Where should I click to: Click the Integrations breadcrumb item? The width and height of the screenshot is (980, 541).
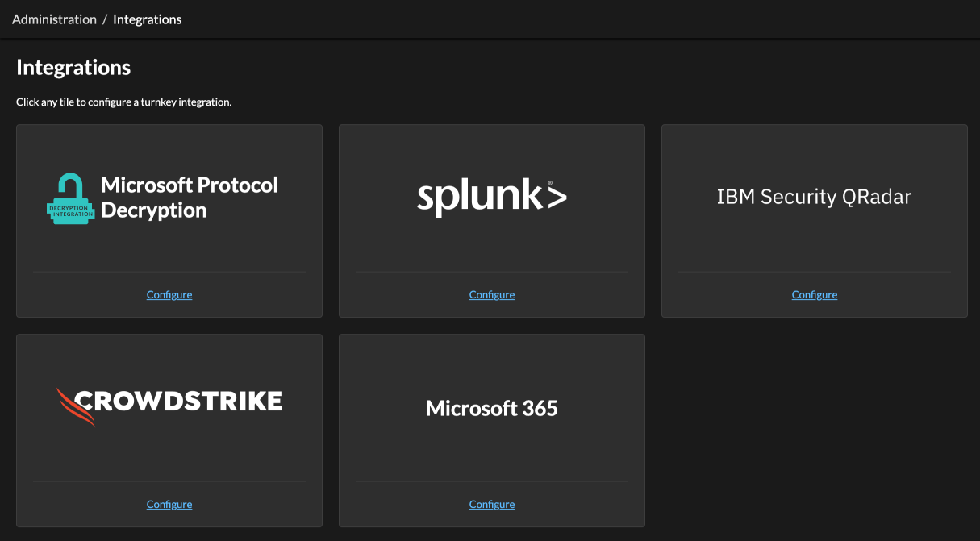(148, 19)
